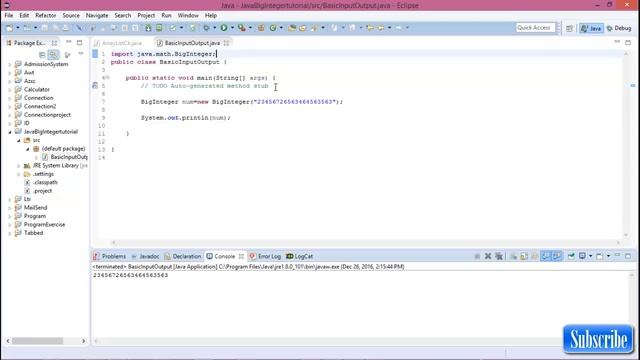The image size is (640, 360).
Task: Toggle Show Console When Standard Out Changes
Action: pos(545,256)
